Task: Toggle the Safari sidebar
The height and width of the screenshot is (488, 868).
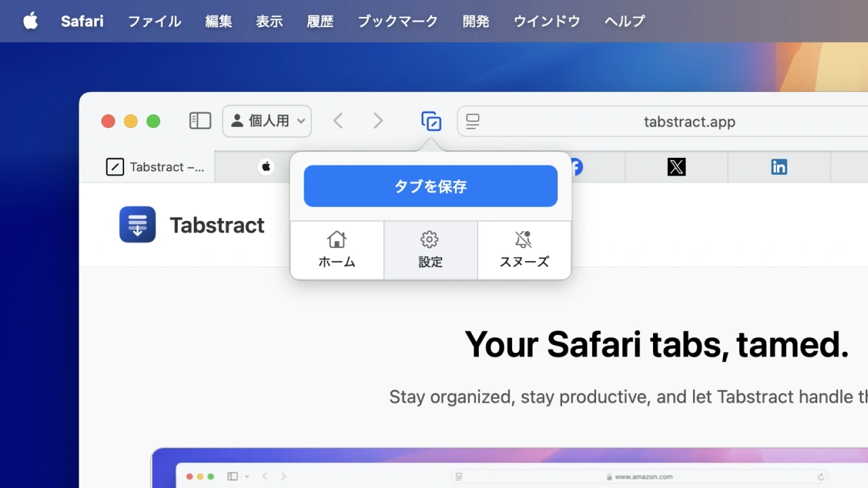Action: [200, 121]
